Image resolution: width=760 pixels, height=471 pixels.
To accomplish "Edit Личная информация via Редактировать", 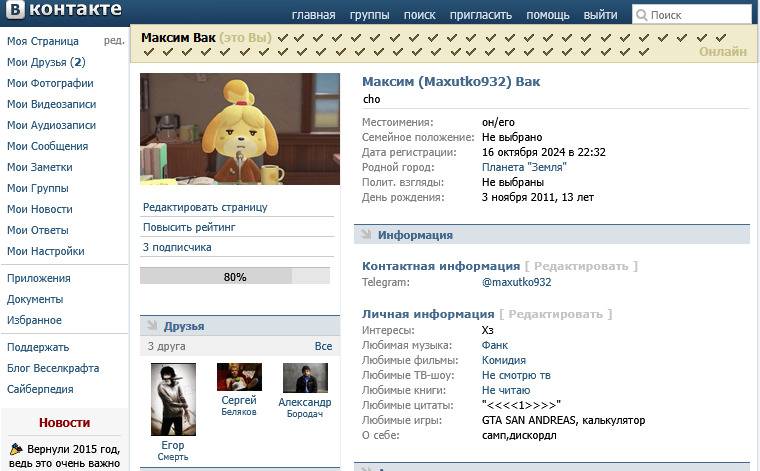I will point(555,314).
